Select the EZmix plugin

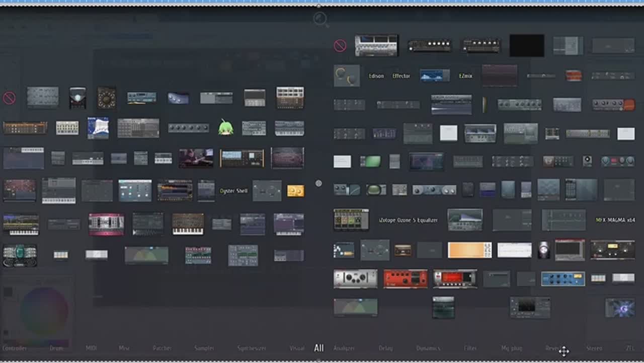click(465, 76)
